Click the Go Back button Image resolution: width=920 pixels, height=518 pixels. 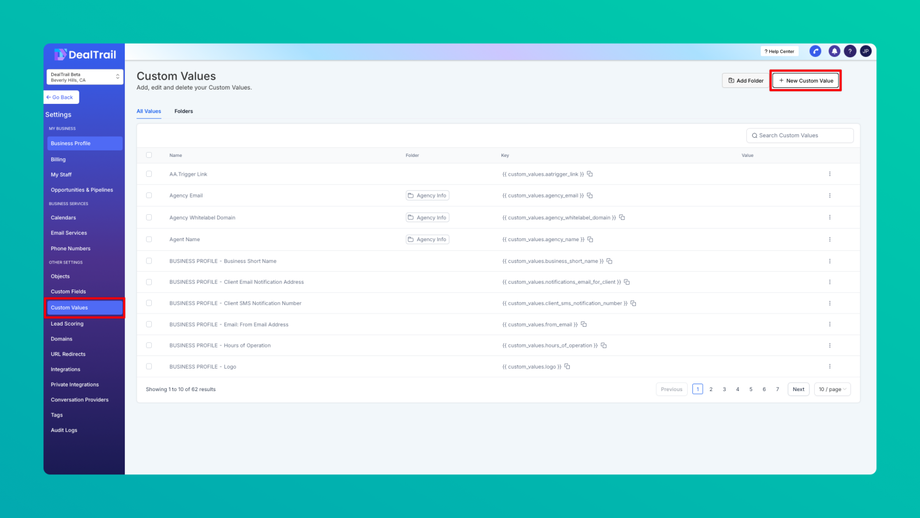tap(61, 97)
